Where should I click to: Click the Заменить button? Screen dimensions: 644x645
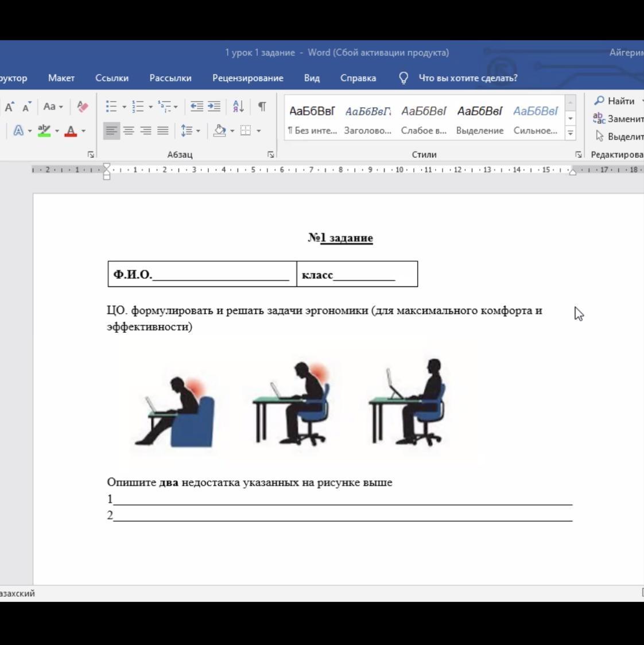point(618,119)
